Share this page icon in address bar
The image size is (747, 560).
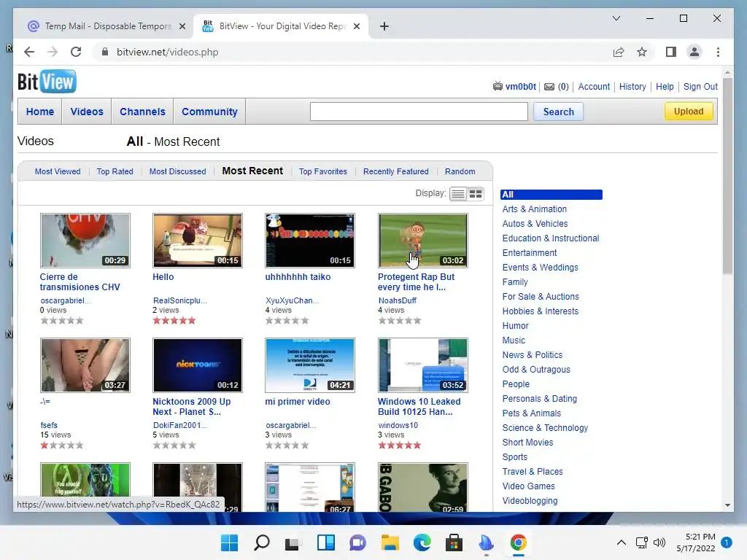click(619, 52)
